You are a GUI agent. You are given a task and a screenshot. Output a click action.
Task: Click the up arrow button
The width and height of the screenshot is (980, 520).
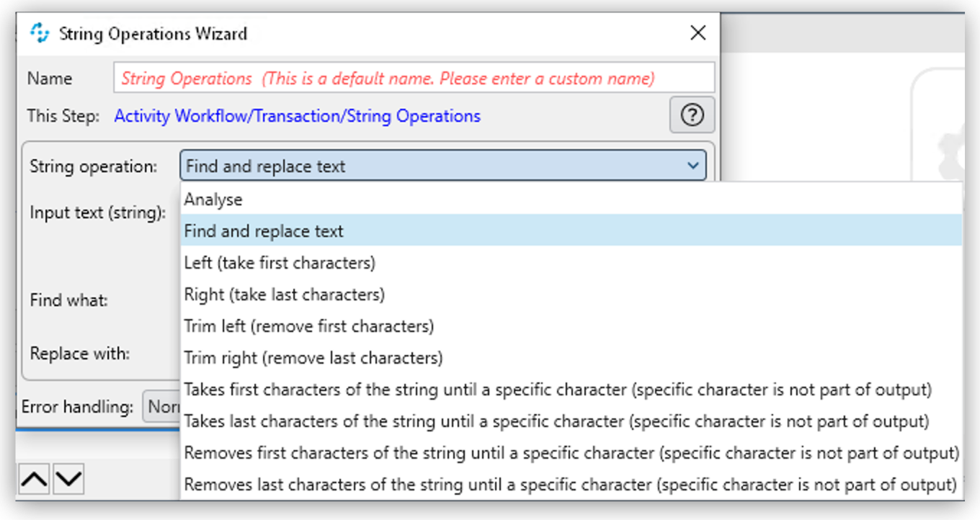pyautogui.click(x=34, y=478)
